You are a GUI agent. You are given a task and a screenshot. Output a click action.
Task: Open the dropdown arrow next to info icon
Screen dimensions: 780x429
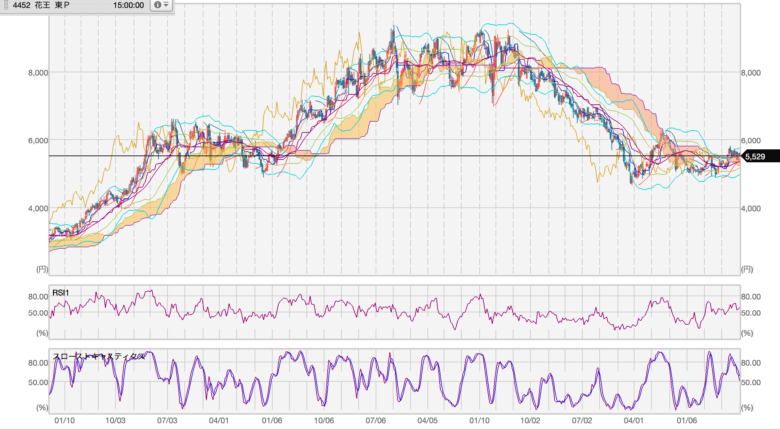click(x=167, y=5)
